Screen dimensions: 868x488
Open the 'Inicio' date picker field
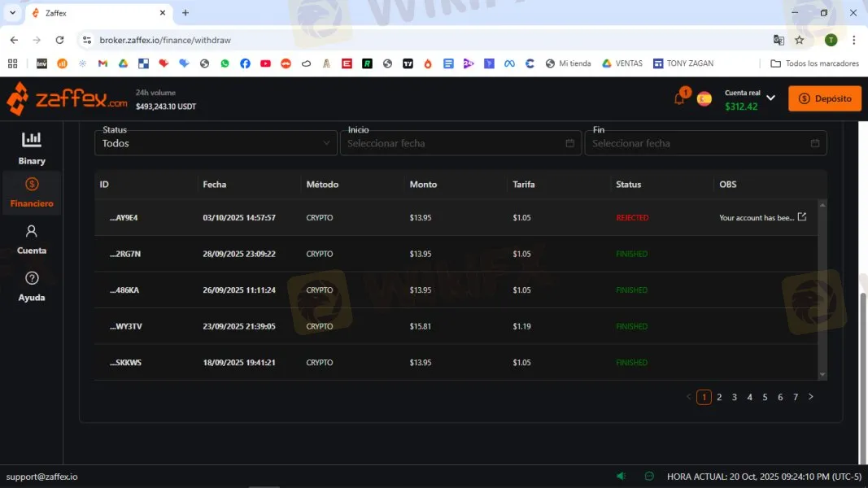pyautogui.click(x=460, y=143)
